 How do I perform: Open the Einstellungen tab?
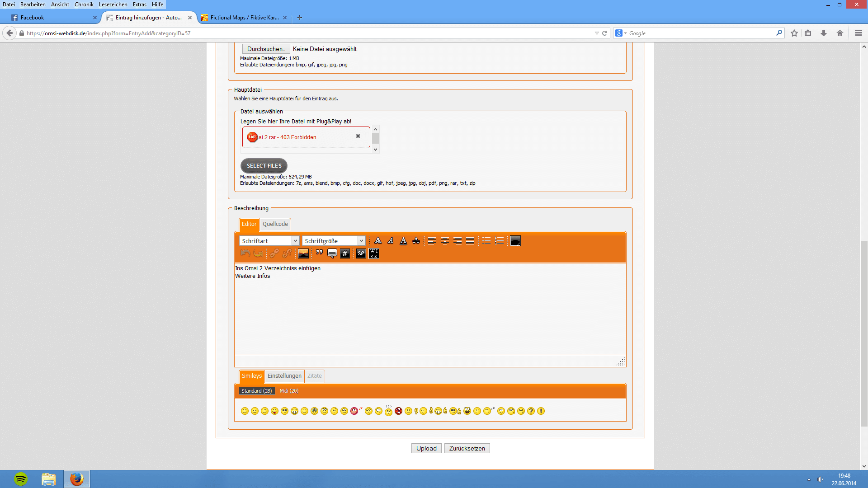click(284, 376)
